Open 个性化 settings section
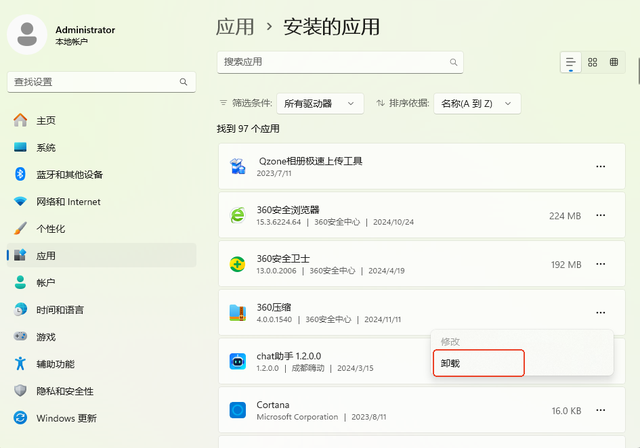Image resolution: width=640 pixels, height=448 pixels. pos(102,228)
